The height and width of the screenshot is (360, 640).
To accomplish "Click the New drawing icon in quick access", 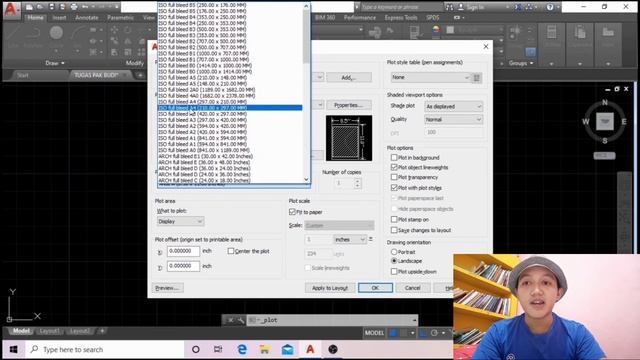I will (x=29, y=7).
